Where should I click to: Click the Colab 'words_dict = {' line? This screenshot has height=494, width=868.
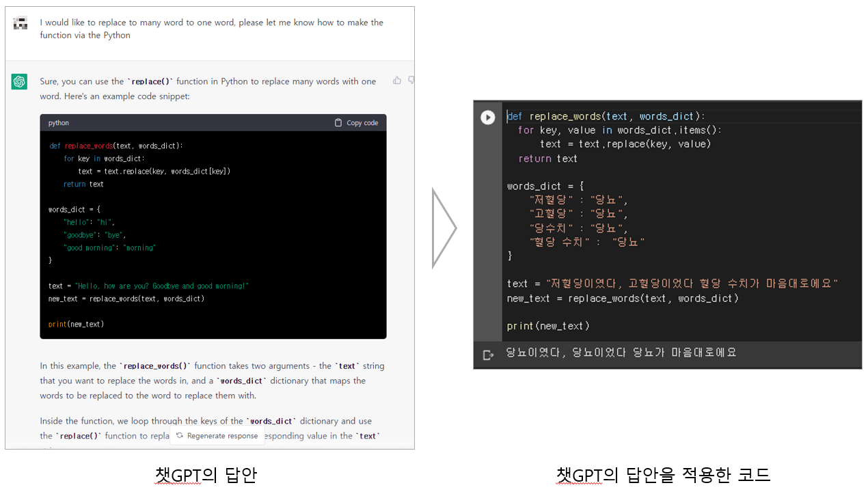pyautogui.click(x=545, y=186)
